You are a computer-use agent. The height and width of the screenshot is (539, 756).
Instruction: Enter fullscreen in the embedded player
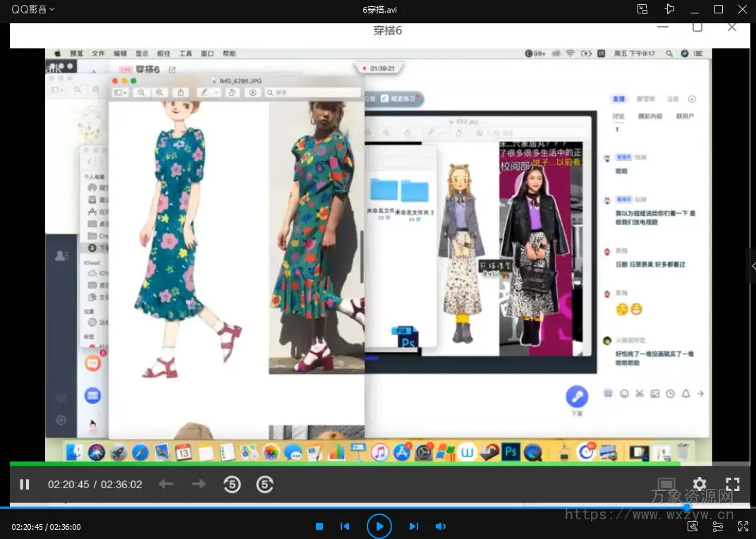point(733,484)
